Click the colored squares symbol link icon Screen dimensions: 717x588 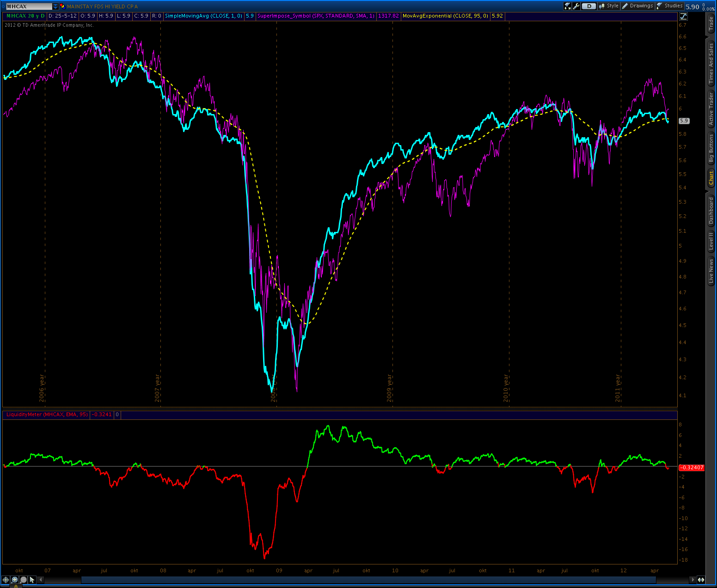pyautogui.click(x=62, y=6)
